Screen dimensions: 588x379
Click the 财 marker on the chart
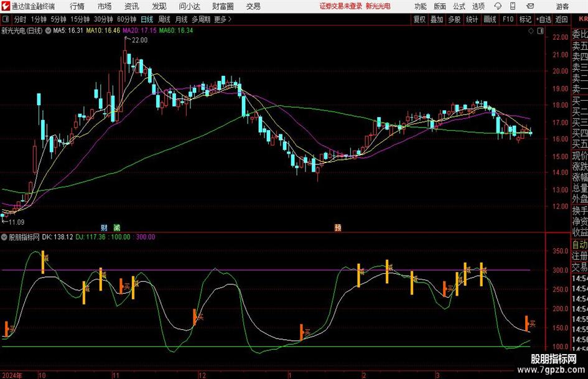pos(105,227)
